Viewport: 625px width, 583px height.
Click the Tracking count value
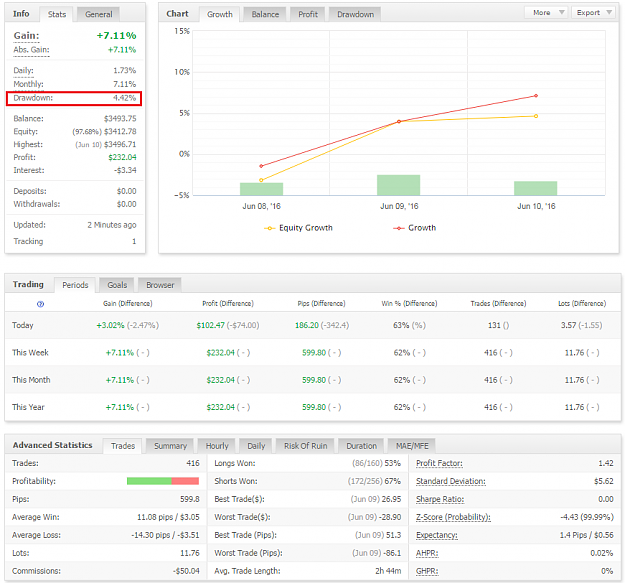point(134,241)
